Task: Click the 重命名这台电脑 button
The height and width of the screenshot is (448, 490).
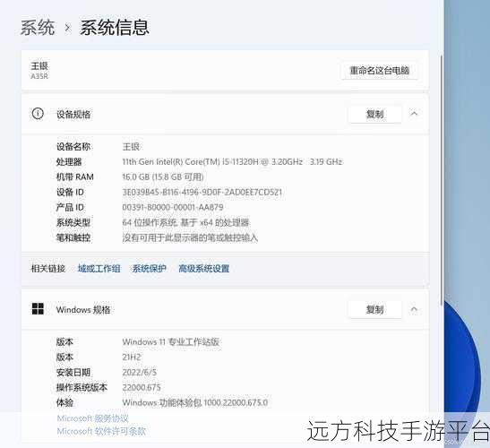Action: (379, 71)
